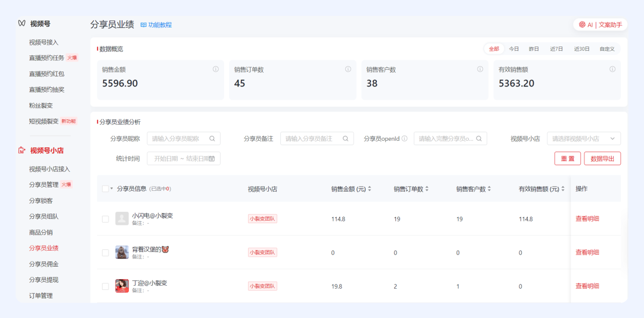644x318 pixels.
Task: Open calendar icon in 统计时间 field
Action: (x=212, y=159)
